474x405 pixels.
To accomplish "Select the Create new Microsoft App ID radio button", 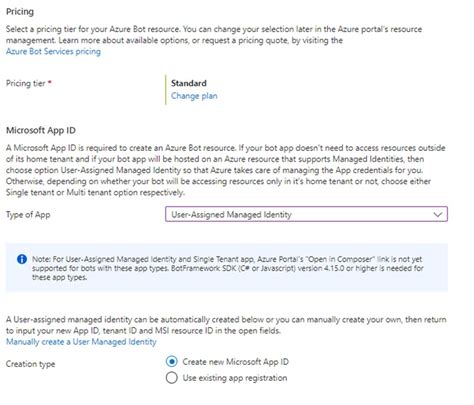I will tap(171, 362).
